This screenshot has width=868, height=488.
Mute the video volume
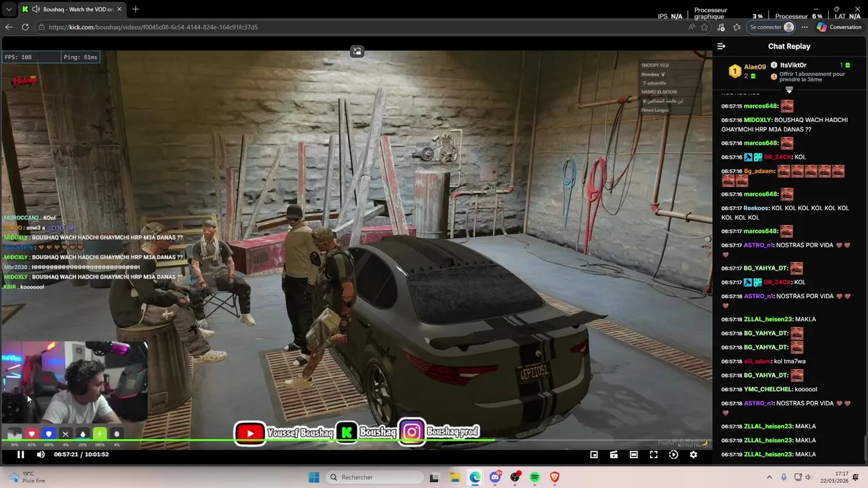pyautogui.click(x=41, y=455)
